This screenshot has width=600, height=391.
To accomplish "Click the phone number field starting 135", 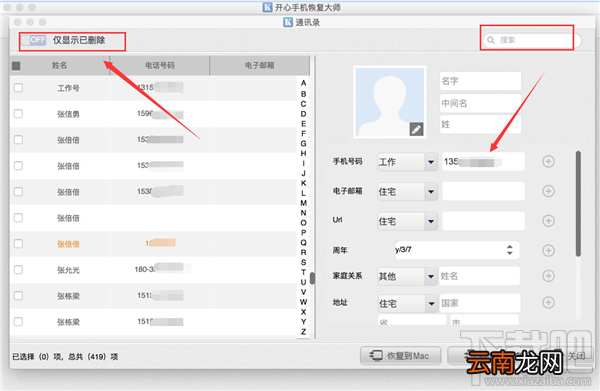I will tap(484, 162).
